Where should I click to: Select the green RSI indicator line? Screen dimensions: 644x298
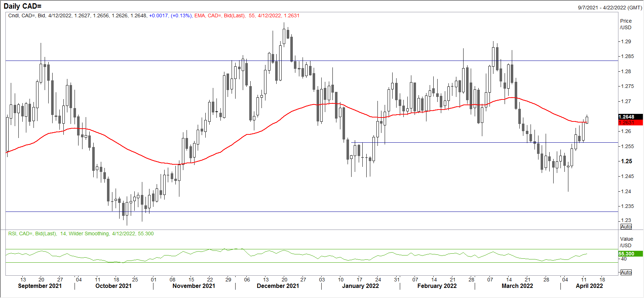[296, 255]
